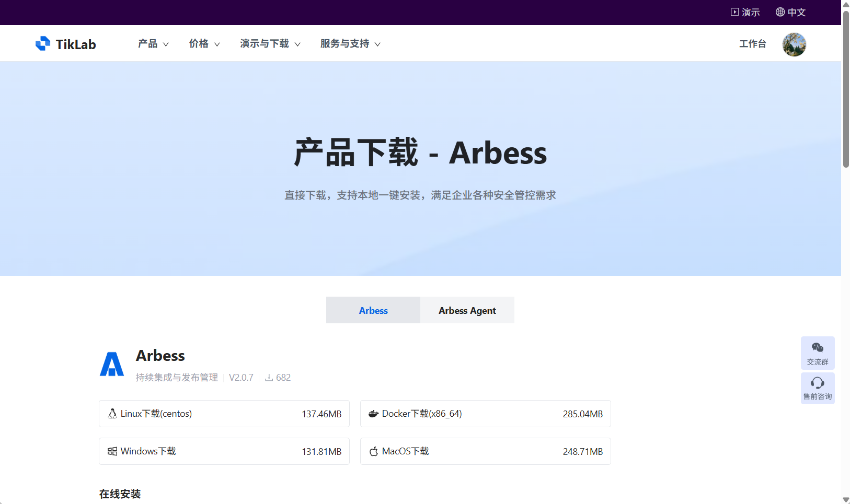Select the Arbess tab

click(373, 310)
